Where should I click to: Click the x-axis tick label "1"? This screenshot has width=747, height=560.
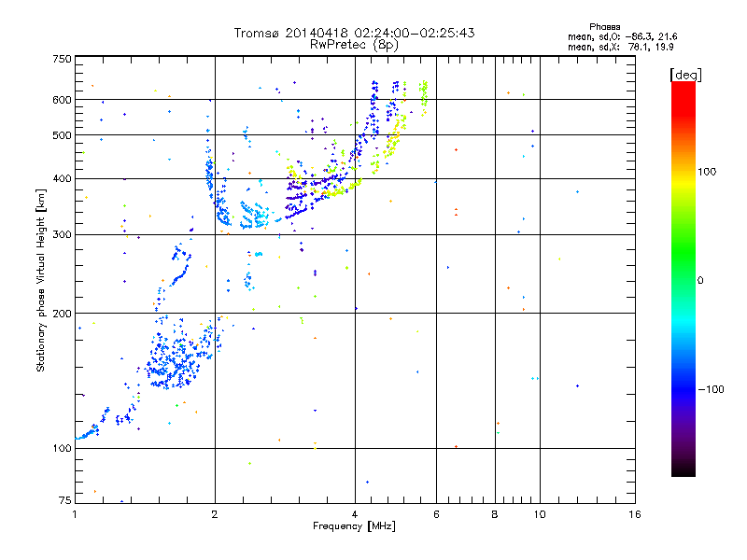coord(75,514)
